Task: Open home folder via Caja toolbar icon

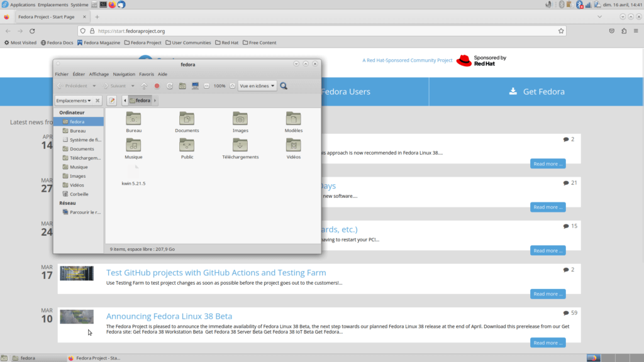Action: pyautogui.click(x=182, y=85)
